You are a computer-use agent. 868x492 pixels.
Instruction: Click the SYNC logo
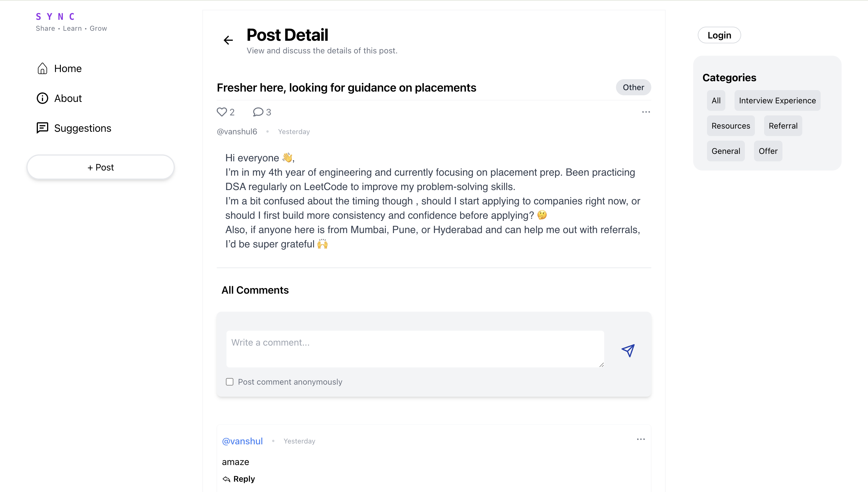(x=55, y=17)
